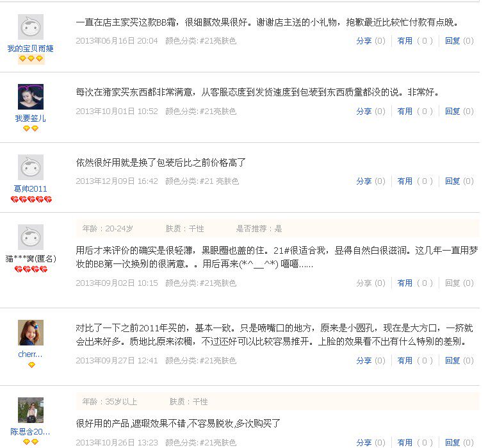The width and height of the screenshot is (488, 448).
Task: Click 有用 on 陈思含20... review
Action: coord(405,442)
